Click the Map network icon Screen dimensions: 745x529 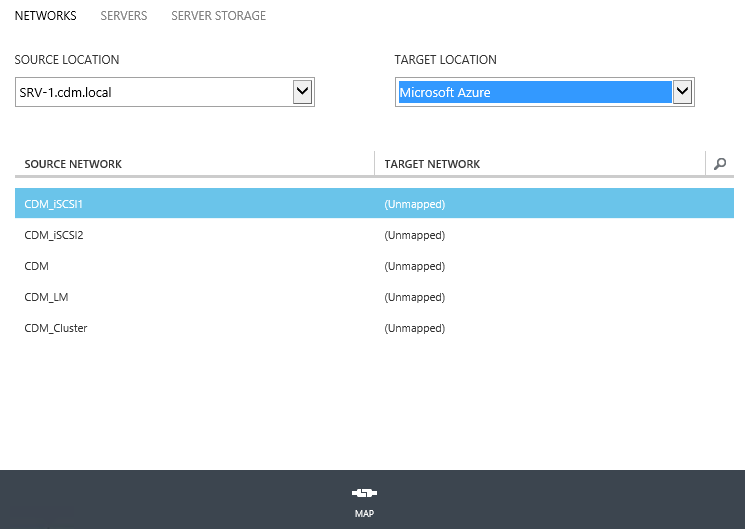(x=364, y=494)
